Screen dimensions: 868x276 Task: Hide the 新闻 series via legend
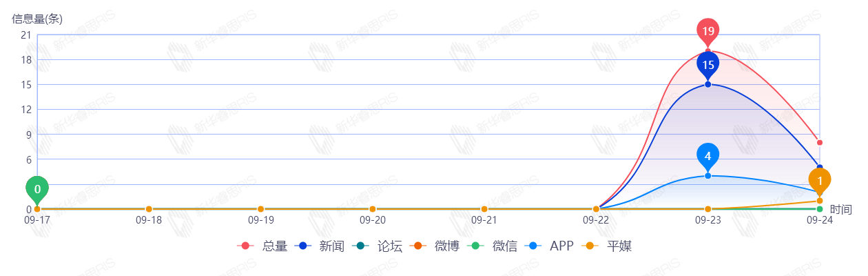(x=319, y=246)
